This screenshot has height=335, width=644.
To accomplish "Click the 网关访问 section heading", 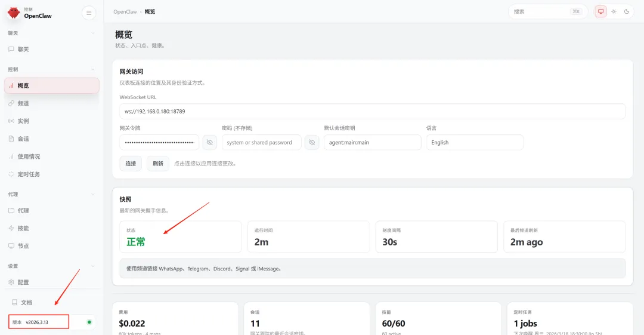I will (131, 72).
